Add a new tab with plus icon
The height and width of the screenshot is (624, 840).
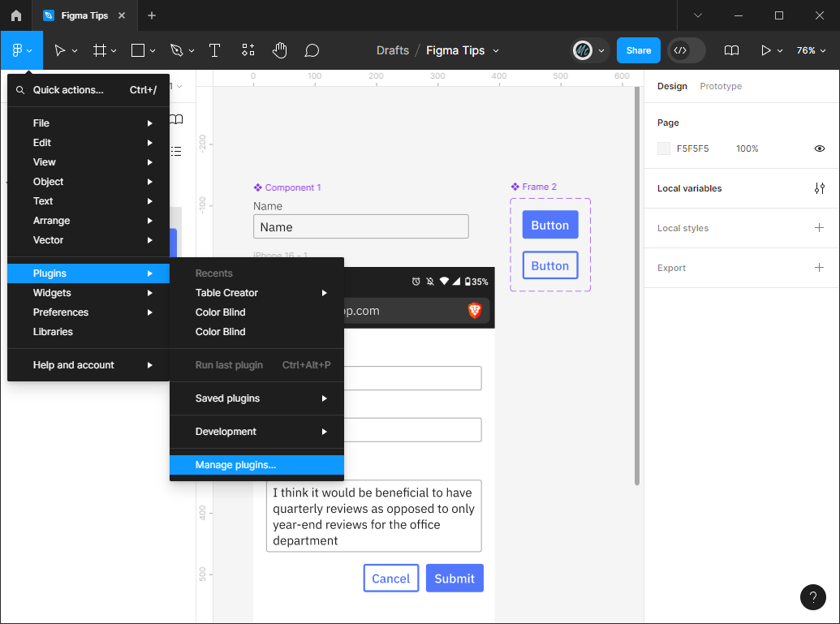[x=152, y=15]
